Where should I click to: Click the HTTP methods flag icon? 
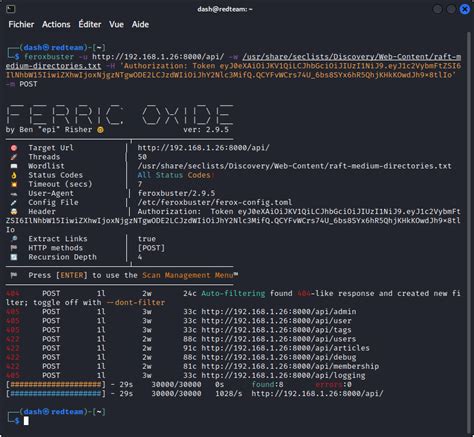[x=14, y=248]
